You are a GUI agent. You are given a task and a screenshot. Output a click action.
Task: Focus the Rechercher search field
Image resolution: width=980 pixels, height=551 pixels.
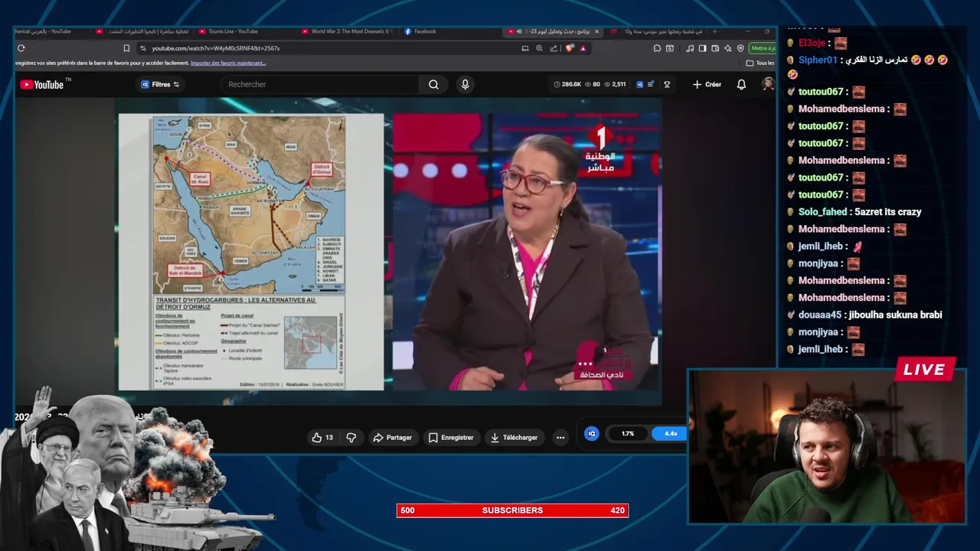(321, 84)
